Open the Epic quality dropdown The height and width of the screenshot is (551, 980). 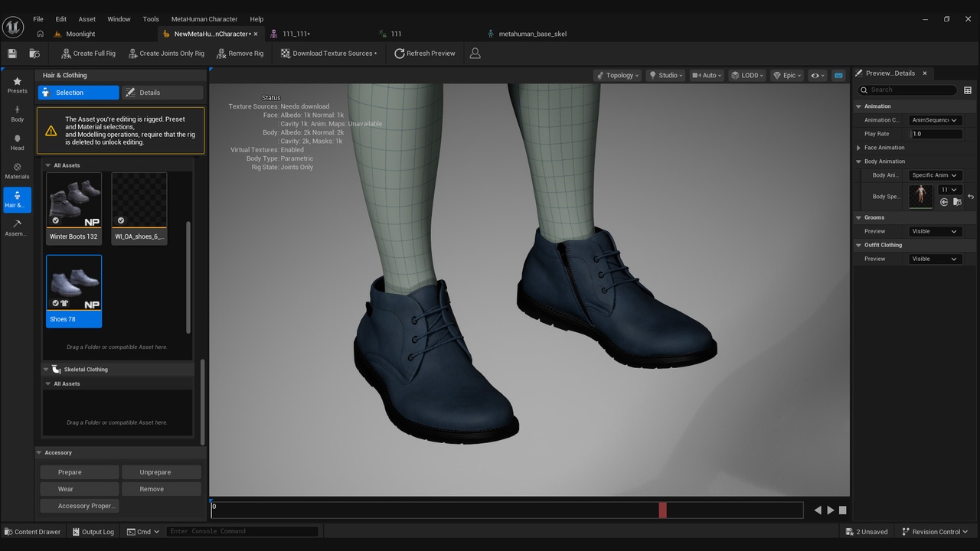click(787, 75)
